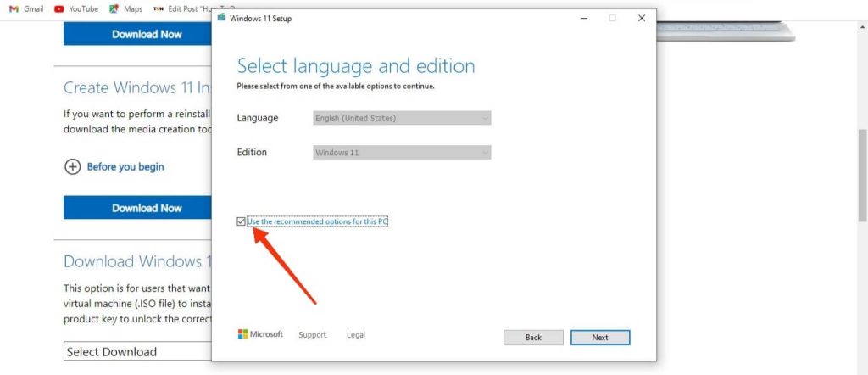This screenshot has width=868, height=375.
Task: Minimize the Windows 11 Setup window
Action: click(584, 19)
